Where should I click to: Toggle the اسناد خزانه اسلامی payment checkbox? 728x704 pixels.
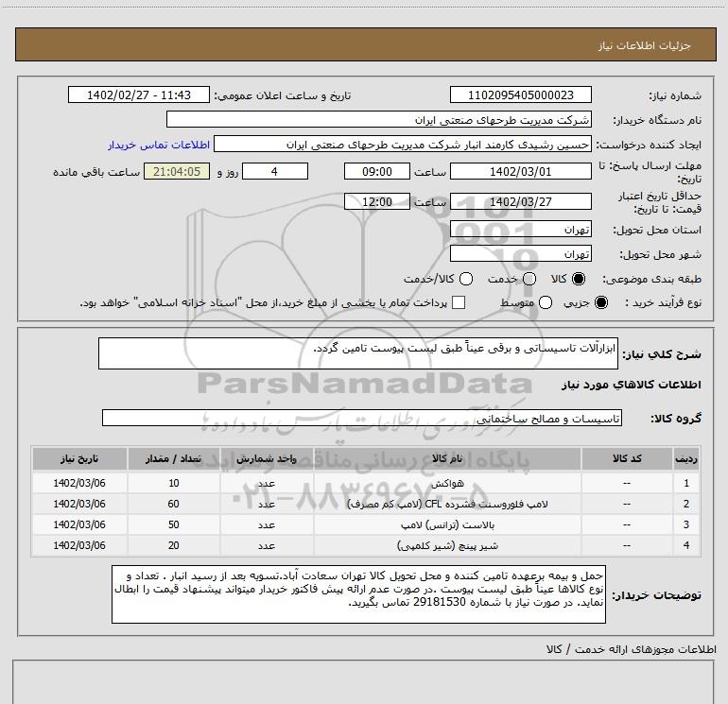point(459,302)
